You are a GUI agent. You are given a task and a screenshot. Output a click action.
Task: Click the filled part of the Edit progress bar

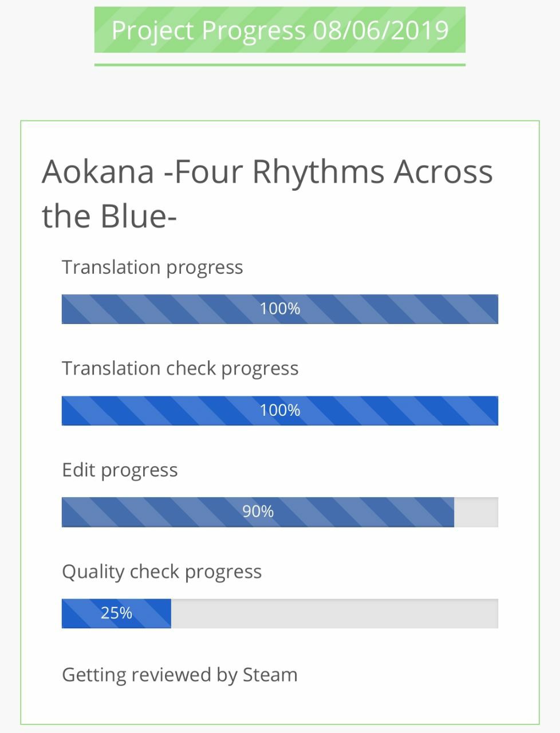click(x=258, y=512)
